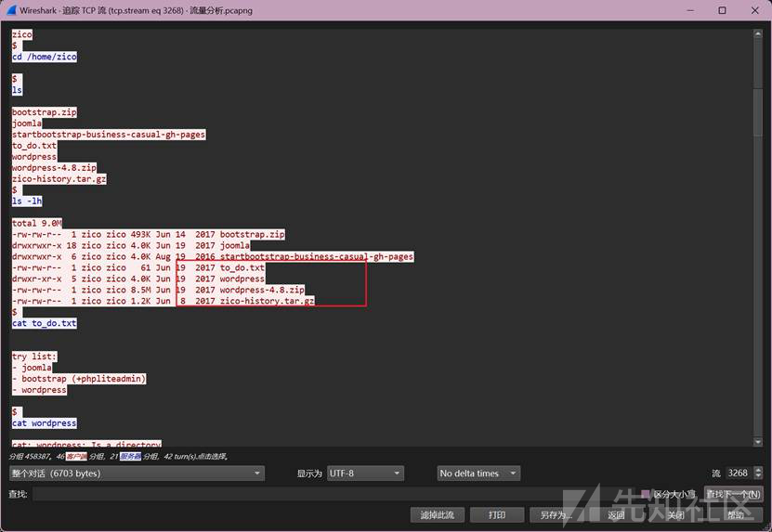Click the 'cat to_do.txt' command line

click(45, 323)
